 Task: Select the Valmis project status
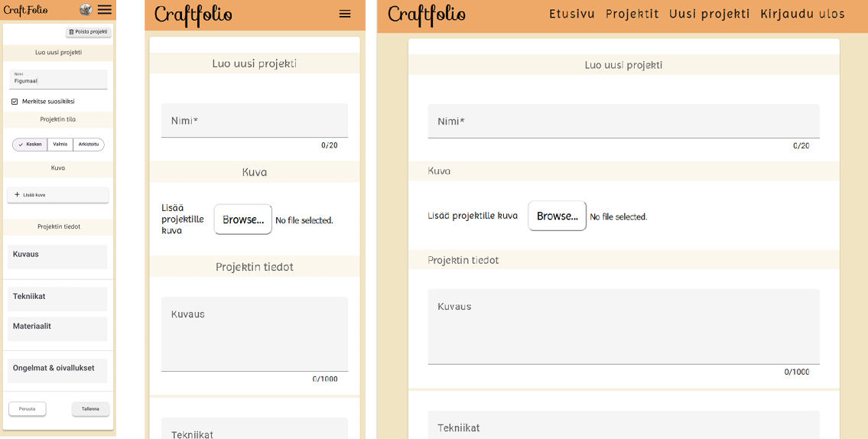coord(60,145)
